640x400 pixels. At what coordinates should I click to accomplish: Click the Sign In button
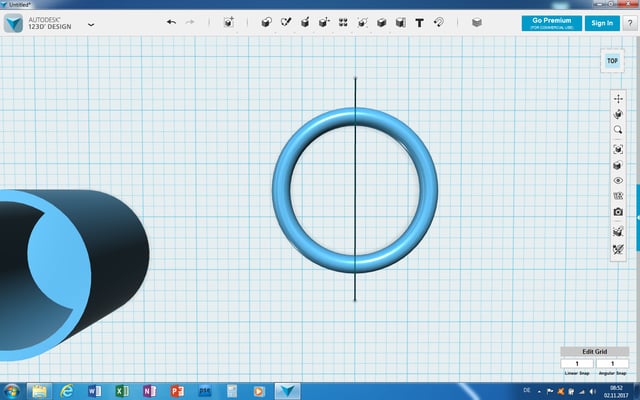pyautogui.click(x=602, y=23)
